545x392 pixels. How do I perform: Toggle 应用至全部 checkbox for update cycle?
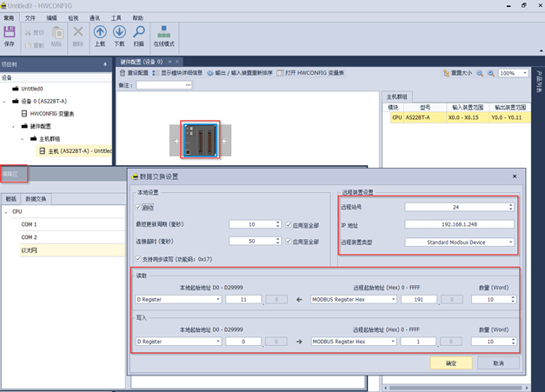click(x=289, y=224)
